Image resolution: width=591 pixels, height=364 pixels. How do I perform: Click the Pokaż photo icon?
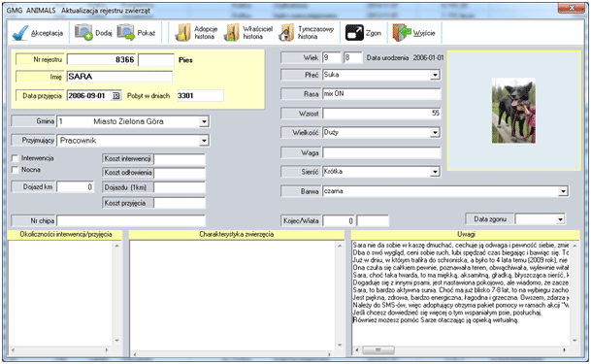click(x=125, y=33)
